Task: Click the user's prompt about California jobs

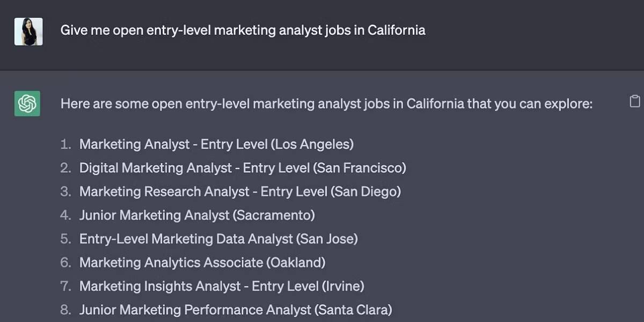Action: coord(243,30)
